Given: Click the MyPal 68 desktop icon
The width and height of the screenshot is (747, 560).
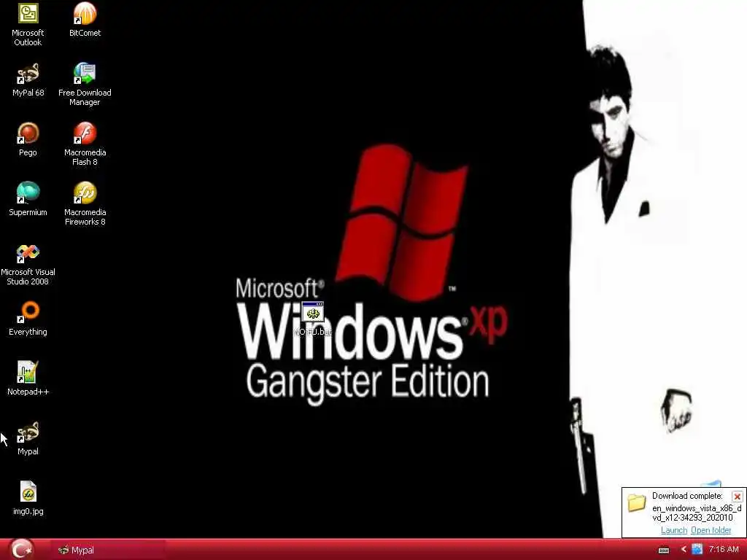Looking at the screenshot, I should point(28,80).
